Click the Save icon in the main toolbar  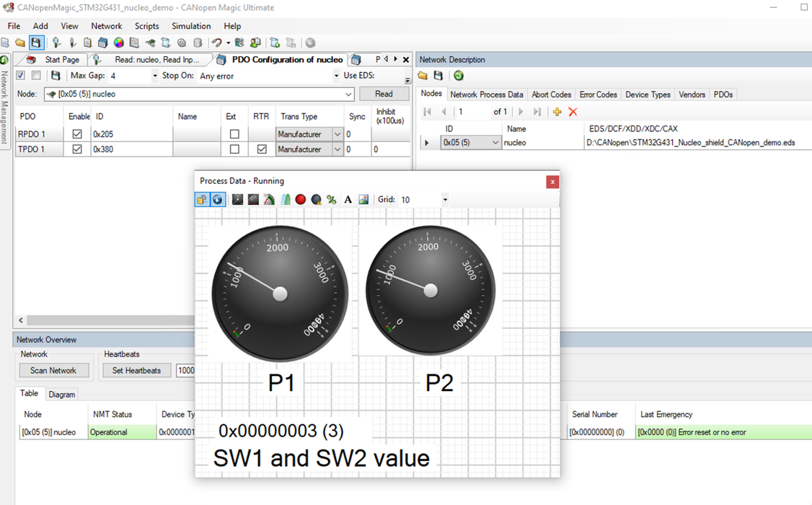(x=37, y=43)
